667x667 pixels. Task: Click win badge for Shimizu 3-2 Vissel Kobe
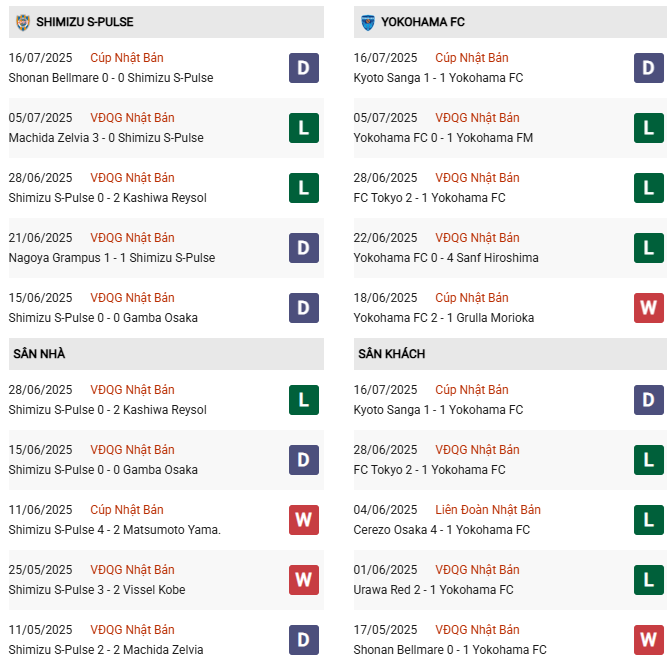(x=304, y=580)
